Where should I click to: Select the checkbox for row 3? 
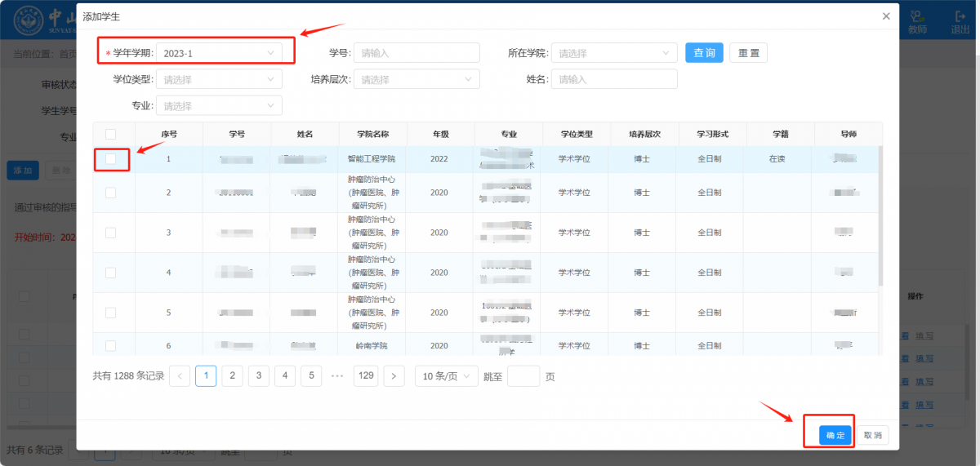(x=111, y=233)
